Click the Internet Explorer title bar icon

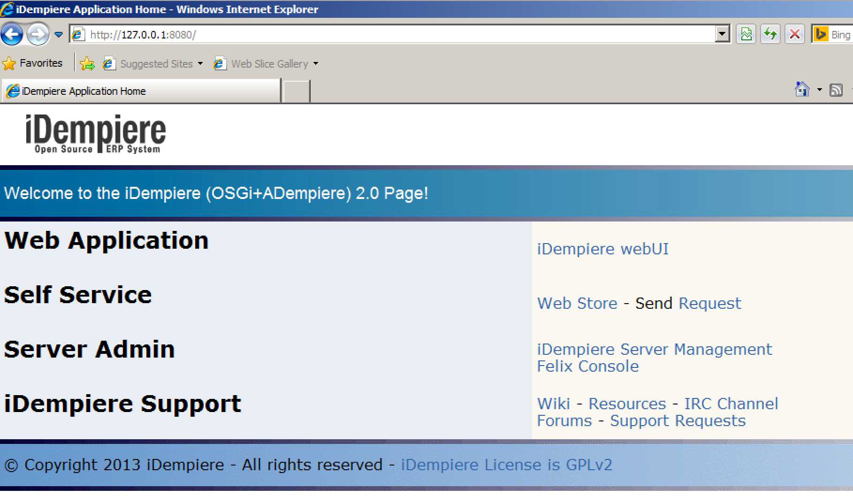pos(7,9)
